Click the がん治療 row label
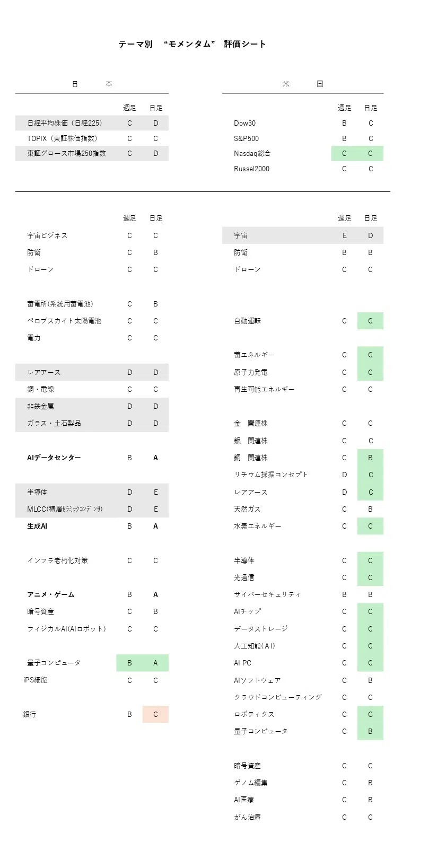 tap(247, 817)
